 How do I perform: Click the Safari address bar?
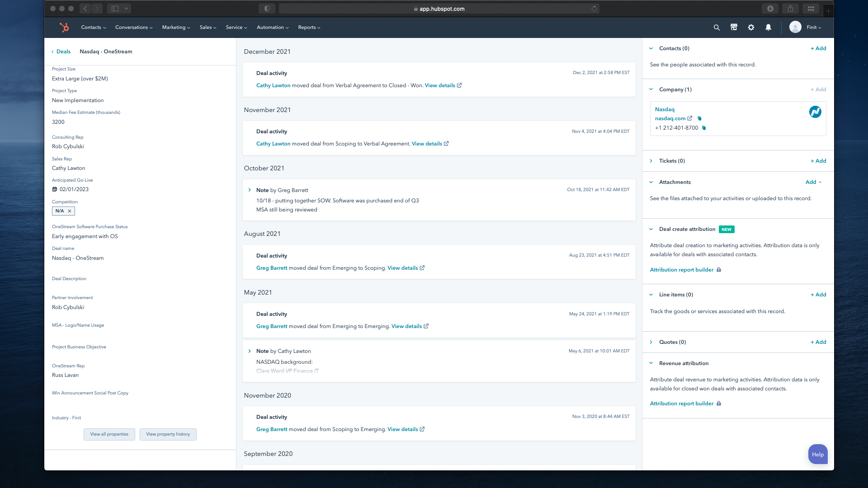[x=439, y=9]
